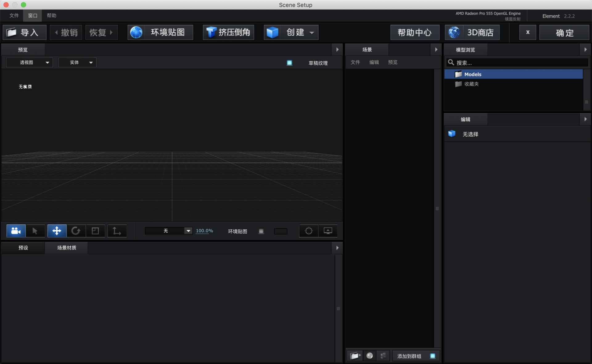This screenshot has width=592, height=364.
Task: Click the axis anchor point tool
Action: click(117, 231)
